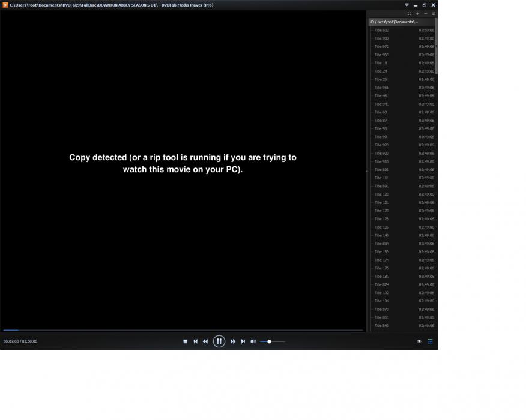The width and height of the screenshot is (526, 420).
Task: Select Title 983 in the playlist
Action: [402, 38]
